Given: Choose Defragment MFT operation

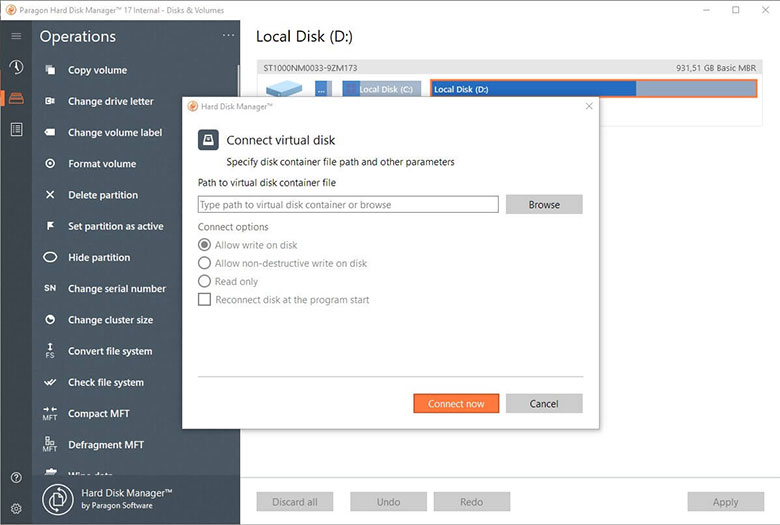Looking at the screenshot, I should 106,445.
